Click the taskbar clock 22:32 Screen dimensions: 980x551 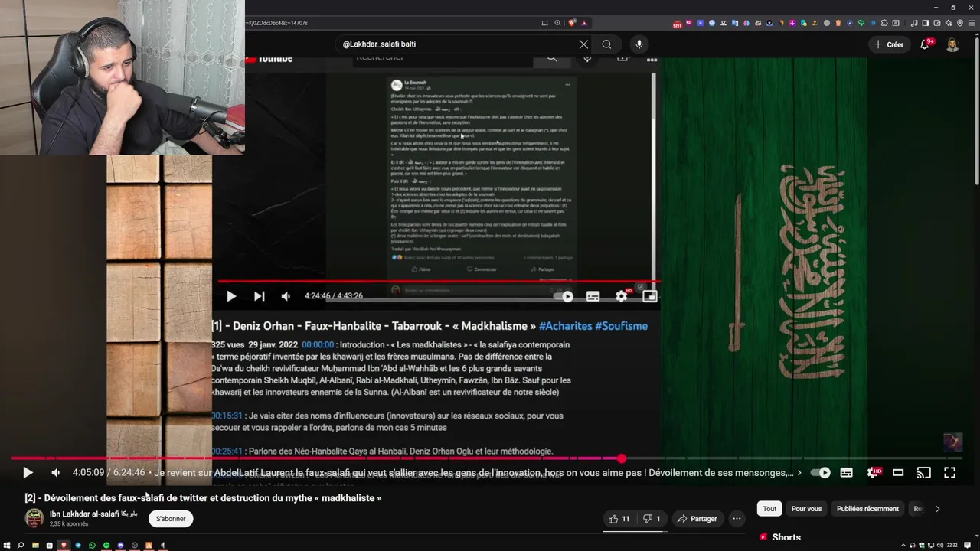[952, 545]
